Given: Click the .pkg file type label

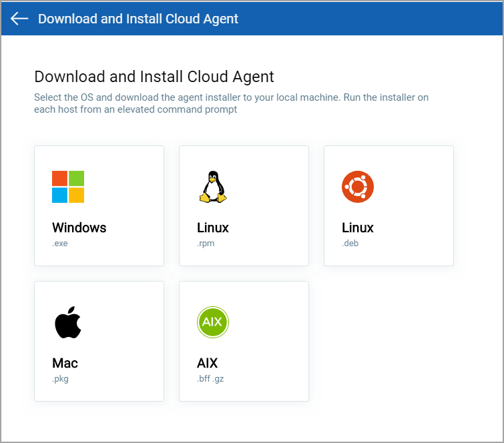Looking at the screenshot, I should [60, 379].
